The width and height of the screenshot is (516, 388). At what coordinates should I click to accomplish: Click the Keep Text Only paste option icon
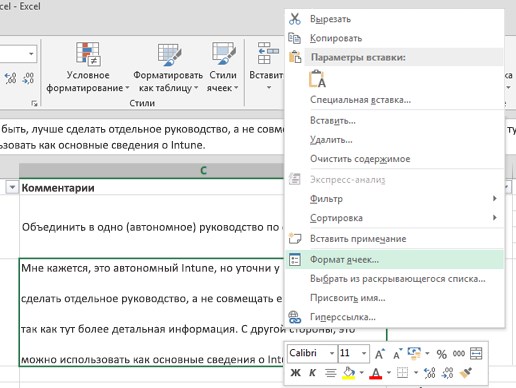point(317,79)
